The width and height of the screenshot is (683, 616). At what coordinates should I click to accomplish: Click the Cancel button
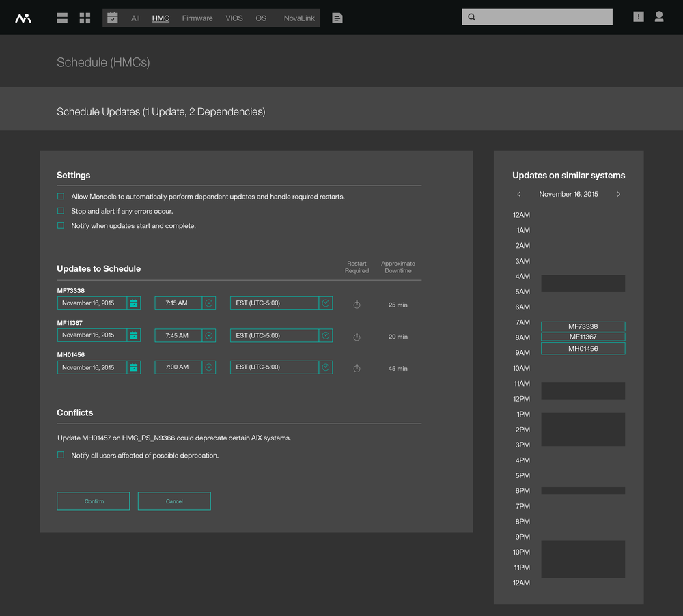tap(174, 501)
